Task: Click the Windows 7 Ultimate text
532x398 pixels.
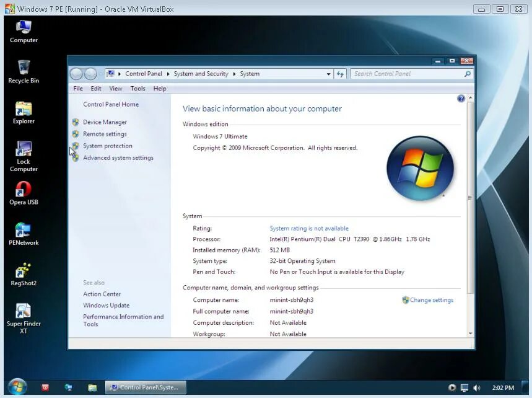Action: (220, 136)
